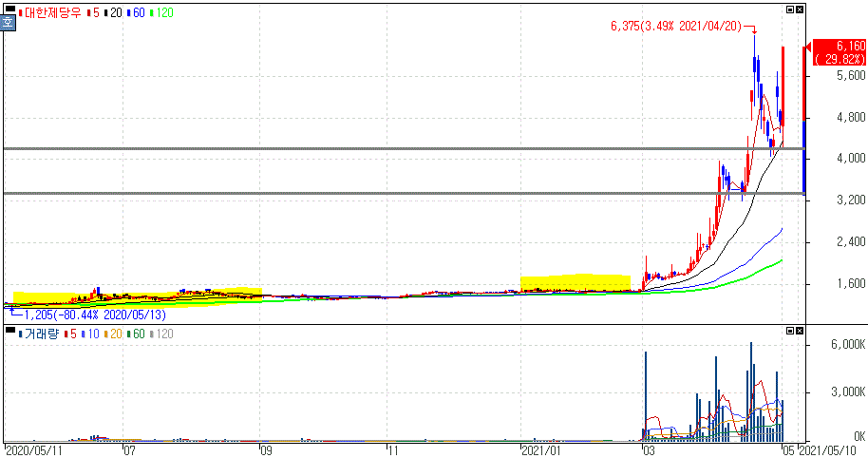This screenshot has width=868, height=458.
Task: Close the price chart panel
Action: click(x=800, y=10)
